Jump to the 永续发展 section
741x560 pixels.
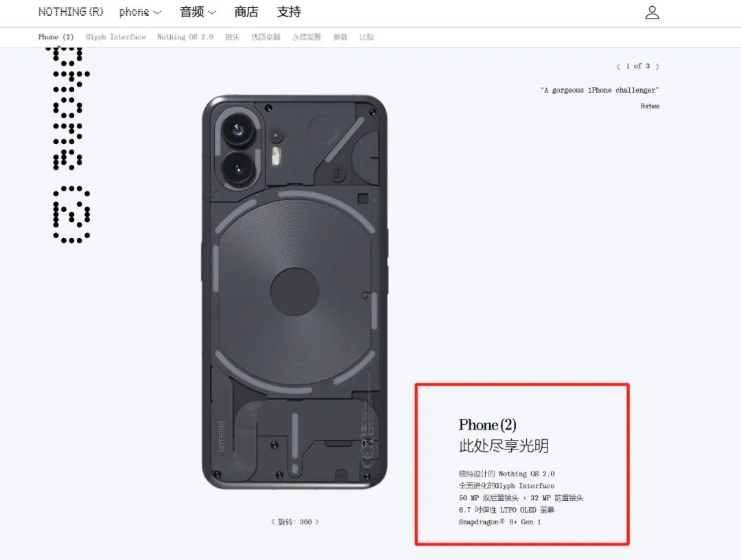(306, 37)
